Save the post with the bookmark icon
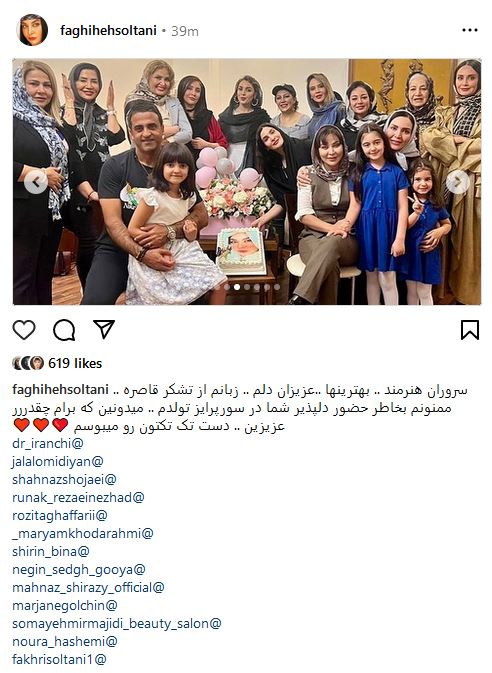The width and height of the screenshot is (492, 673). tap(470, 330)
